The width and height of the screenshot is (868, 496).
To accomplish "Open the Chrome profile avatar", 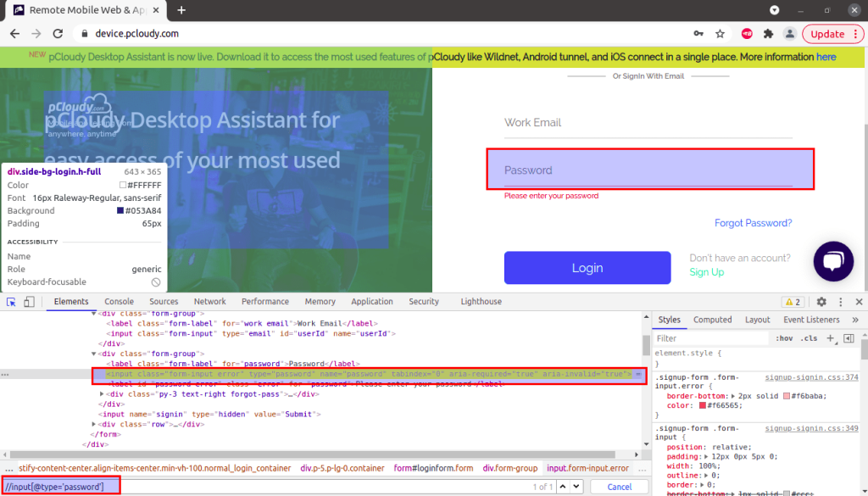I will click(790, 34).
